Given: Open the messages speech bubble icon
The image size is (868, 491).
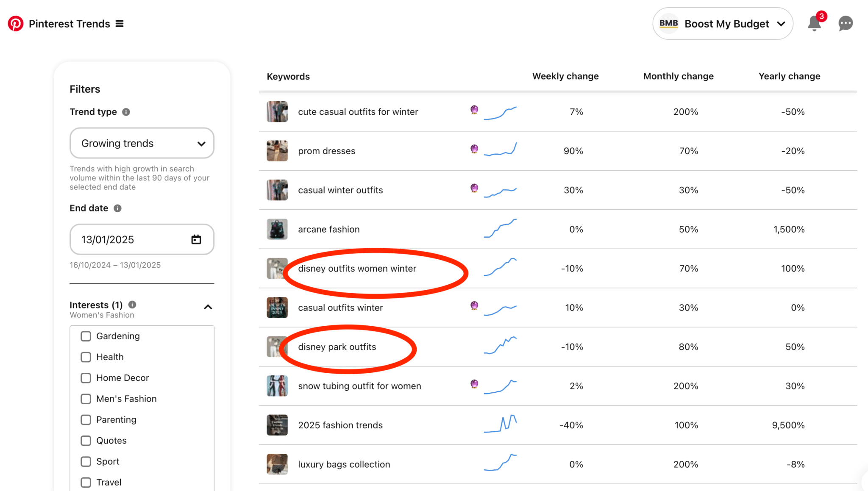Looking at the screenshot, I should 846,23.
